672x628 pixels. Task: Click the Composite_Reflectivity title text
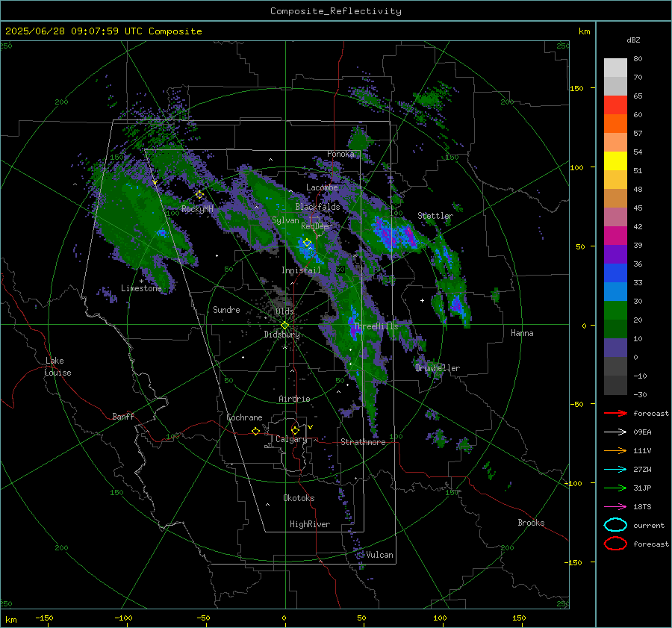pos(336,11)
